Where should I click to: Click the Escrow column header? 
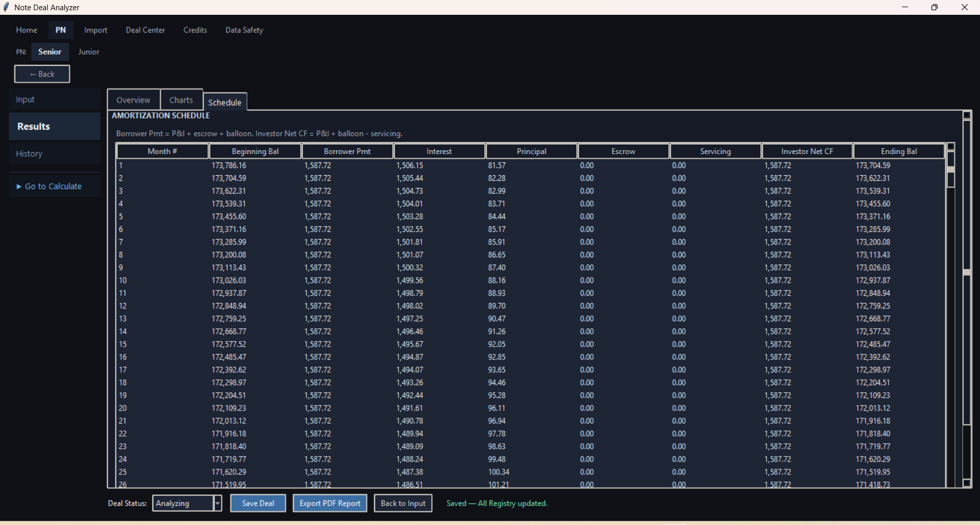coord(623,151)
